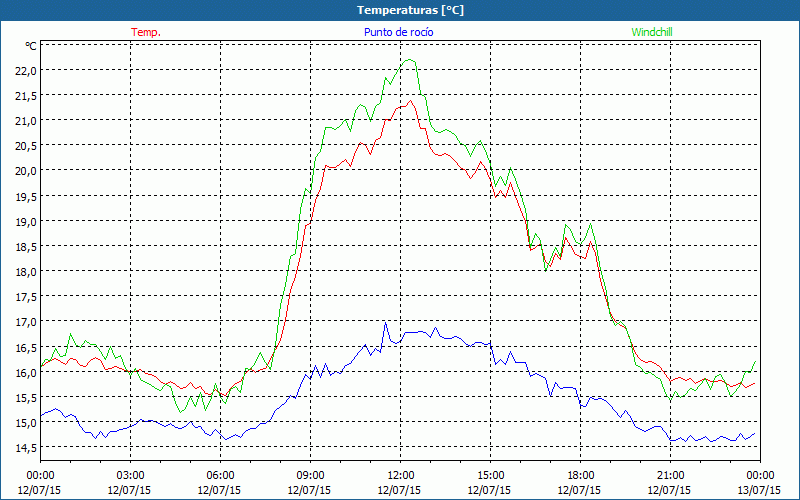This screenshot has height=500, width=800.
Task: Click the 21,5 y-axis value
Action: (x=26, y=96)
